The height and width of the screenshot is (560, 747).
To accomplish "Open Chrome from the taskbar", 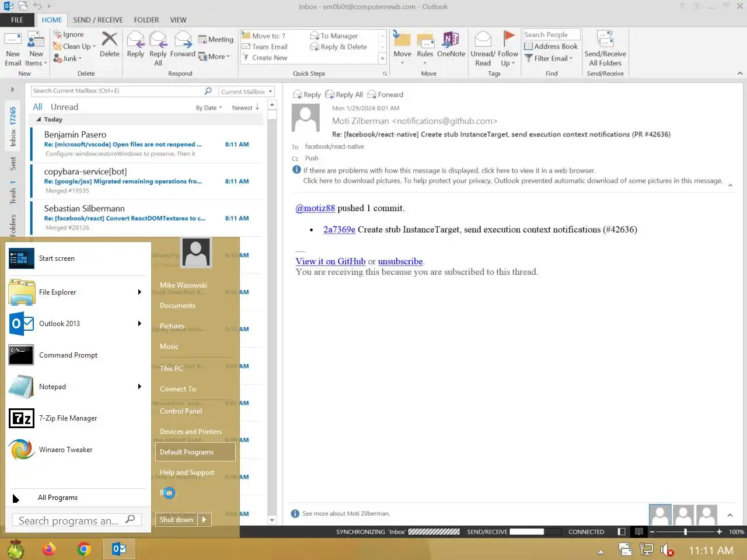I will 84,549.
